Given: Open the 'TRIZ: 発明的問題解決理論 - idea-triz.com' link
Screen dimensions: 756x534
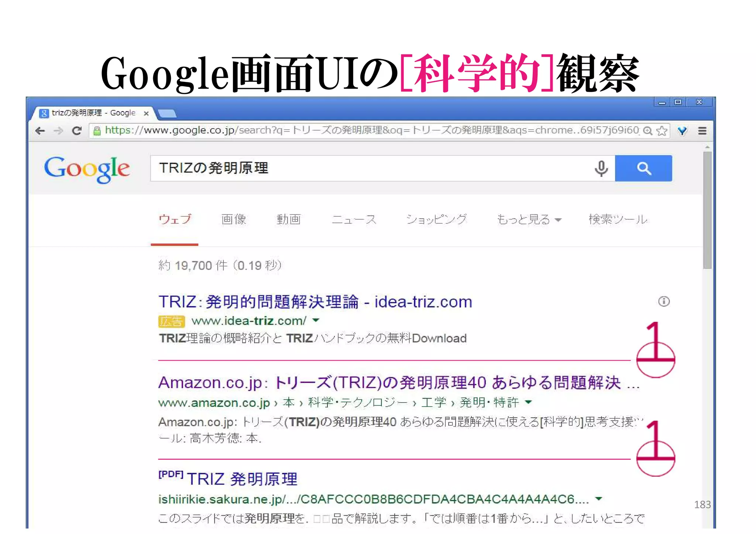Looking at the screenshot, I should (315, 302).
